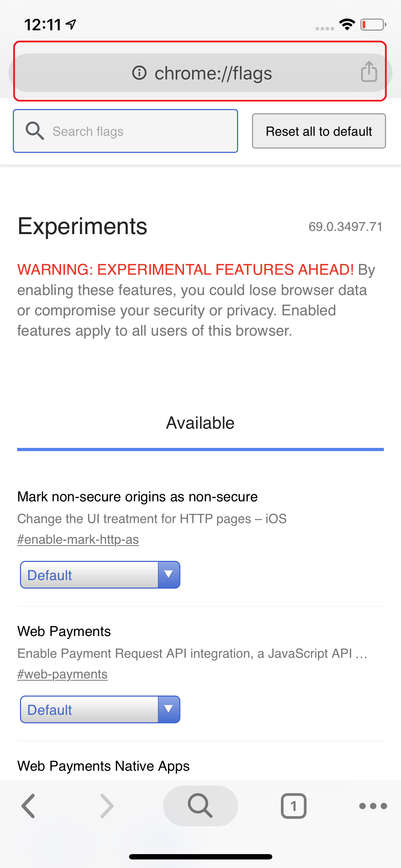Click dropdown arrow under #enable-mark-http-as
This screenshot has width=401, height=868.
(169, 575)
